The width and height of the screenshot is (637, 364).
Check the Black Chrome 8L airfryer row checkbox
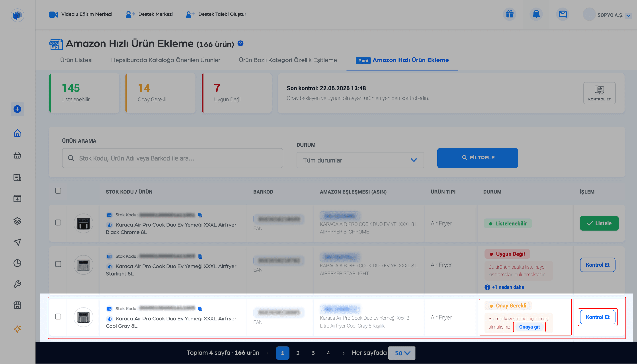58,223
